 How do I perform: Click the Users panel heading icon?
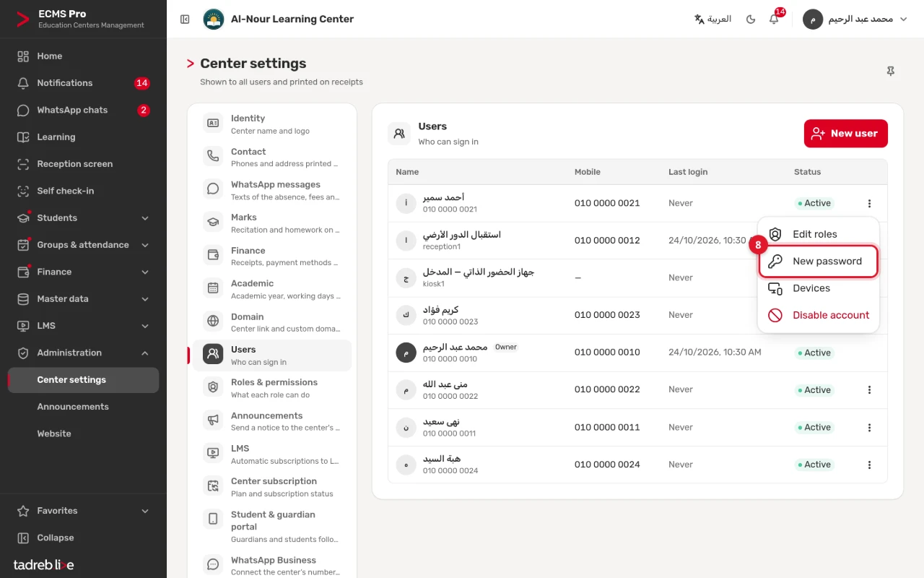click(399, 134)
